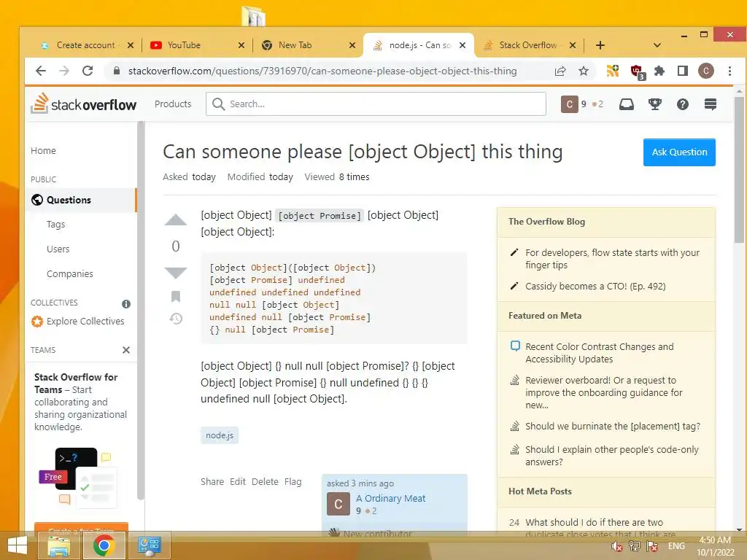Open the uBlock shield extension
The height and width of the screenshot is (560, 747).
637,72
